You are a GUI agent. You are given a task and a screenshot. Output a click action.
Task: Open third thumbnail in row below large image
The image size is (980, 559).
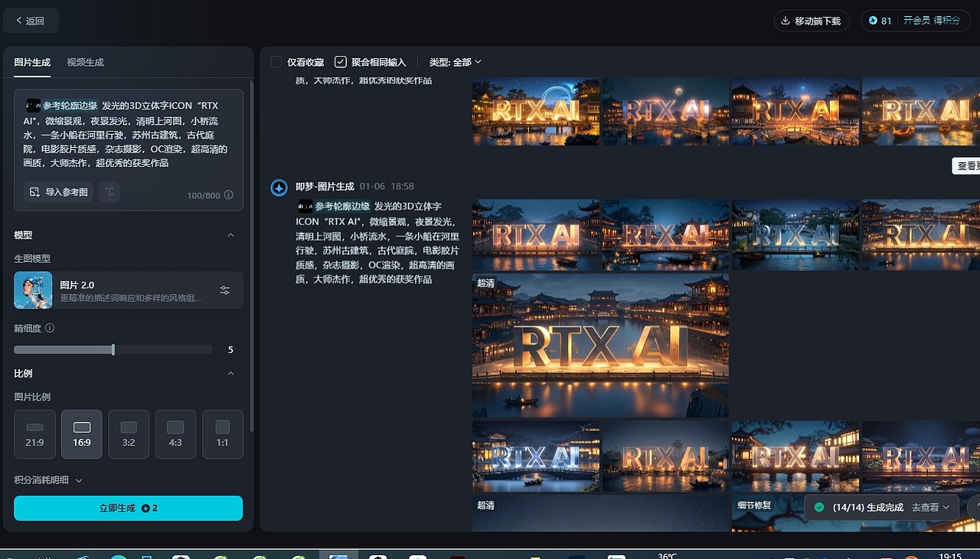point(795,456)
